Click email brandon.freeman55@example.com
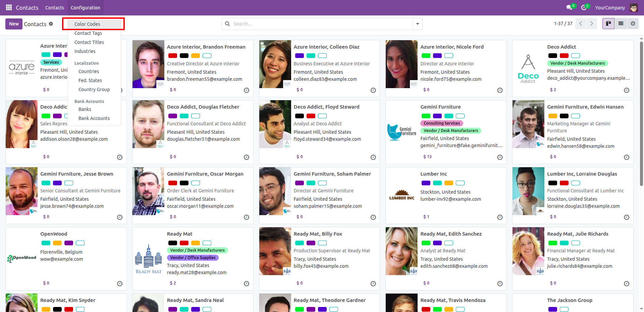 pos(205,79)
